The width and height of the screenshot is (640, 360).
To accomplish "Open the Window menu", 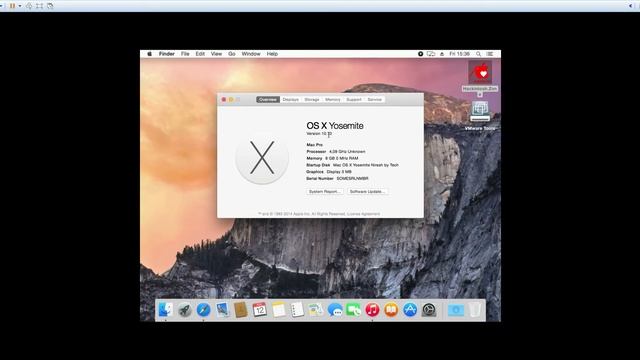I will tap(251, 54).
